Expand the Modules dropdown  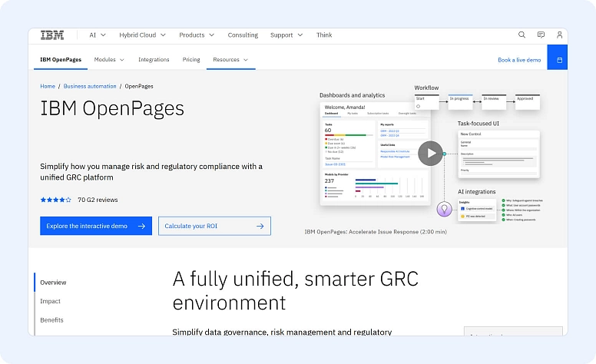109,60
